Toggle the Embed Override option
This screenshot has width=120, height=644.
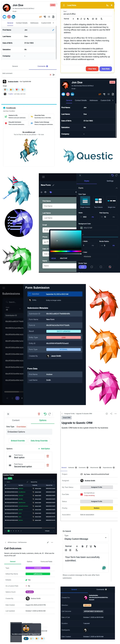click(x=18, y=441)
